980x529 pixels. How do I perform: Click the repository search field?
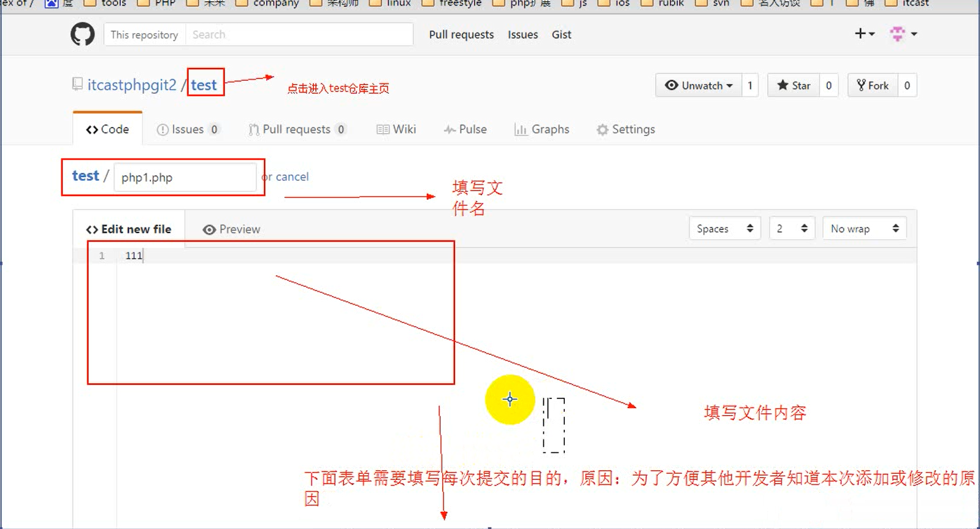tap(299, 34)
